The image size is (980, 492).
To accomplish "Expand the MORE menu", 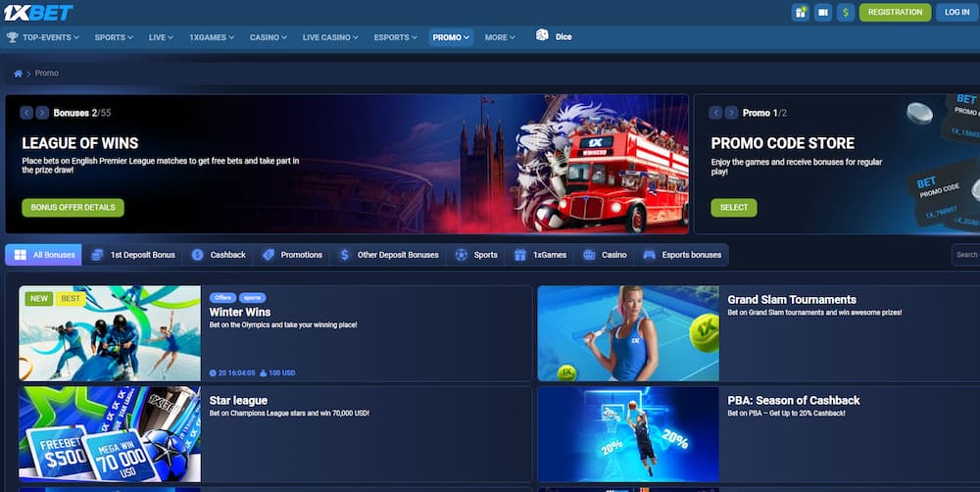I will coord(500,37).
